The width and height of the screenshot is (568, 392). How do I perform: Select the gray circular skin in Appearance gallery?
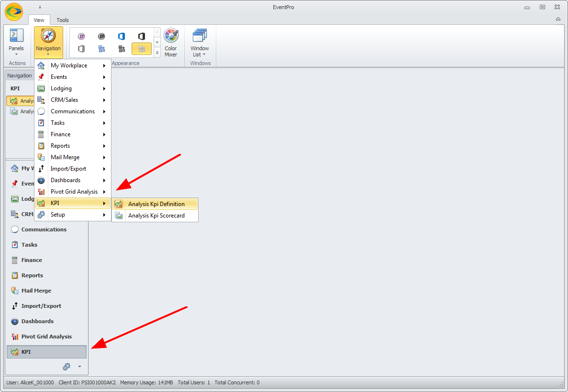pyautogui.click(x=102, y=36)
